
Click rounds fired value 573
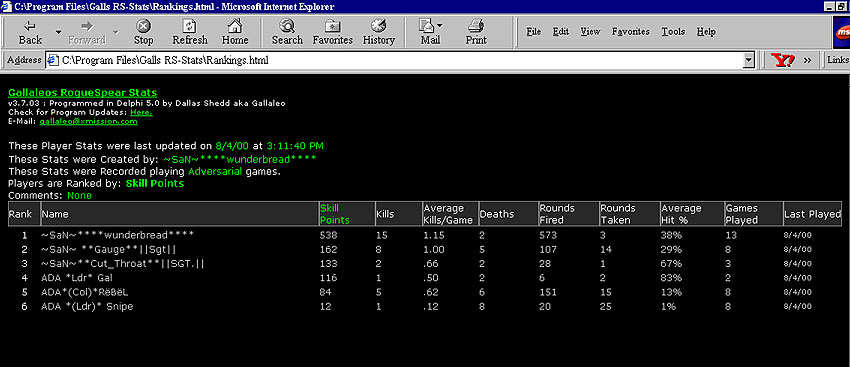[549, 235]
